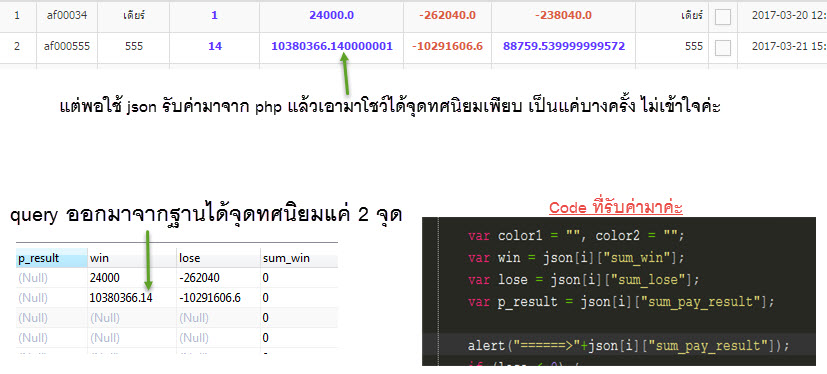Click the value 10380366.140000001
The height and width of the screenshot is (374, 827).
pos(332,46)
